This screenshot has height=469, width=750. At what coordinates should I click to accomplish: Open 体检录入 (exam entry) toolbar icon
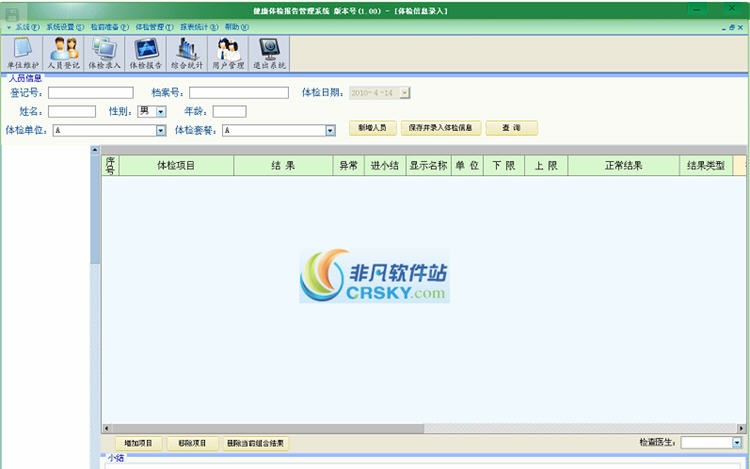coord(105,54)
